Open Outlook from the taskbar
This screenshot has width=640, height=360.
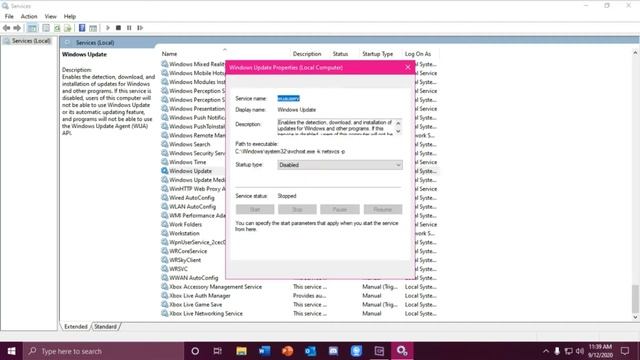310,351
